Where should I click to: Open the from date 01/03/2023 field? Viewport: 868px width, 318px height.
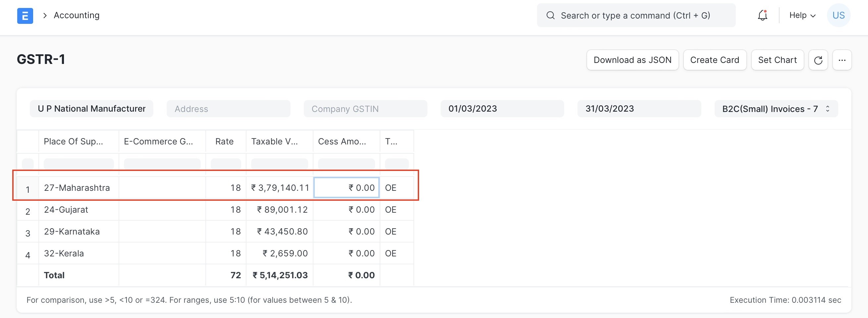pos(502,109)
